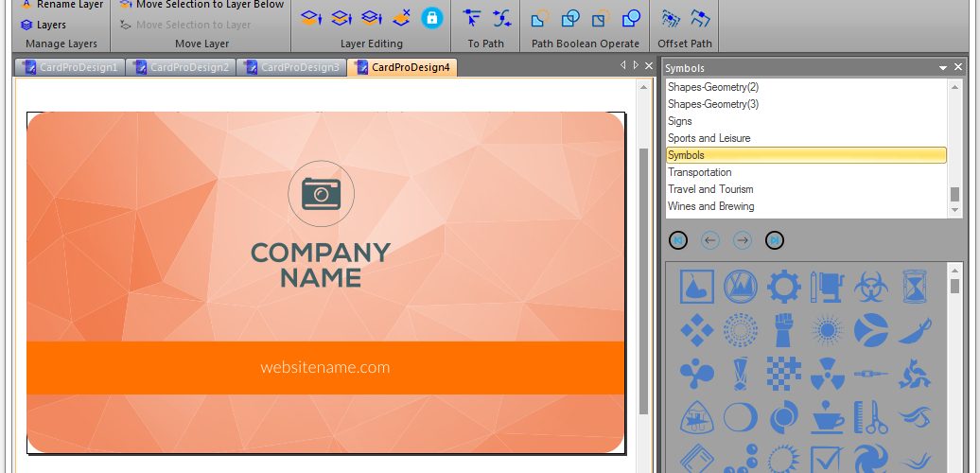Click the delete layer icon with X mark
The height and width of the screenshot is (473, 980).
401,17
